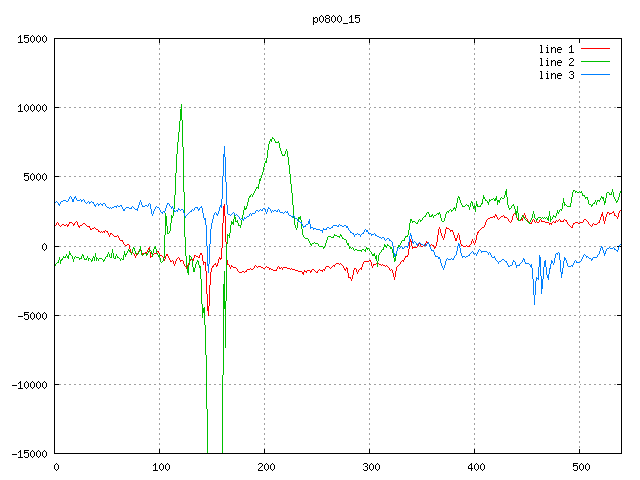The height and width of the screenshot is (480, 640).
Task: Click the green line 2 peak above 10000
Action: pos(181,106)
